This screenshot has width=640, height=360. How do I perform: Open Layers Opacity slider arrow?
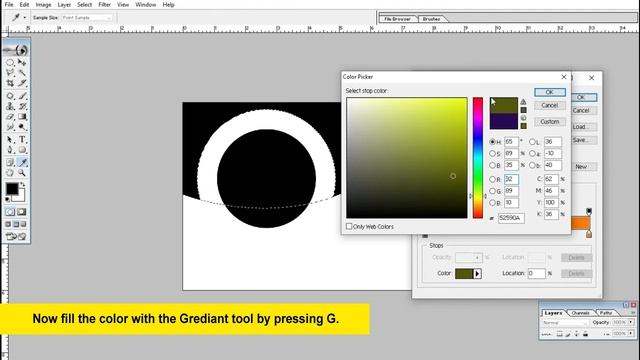631,322
